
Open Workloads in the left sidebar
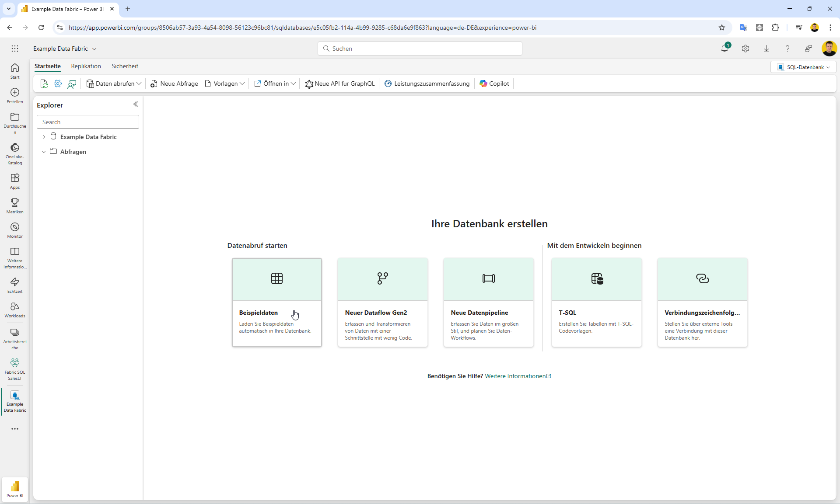coord(15,310)
